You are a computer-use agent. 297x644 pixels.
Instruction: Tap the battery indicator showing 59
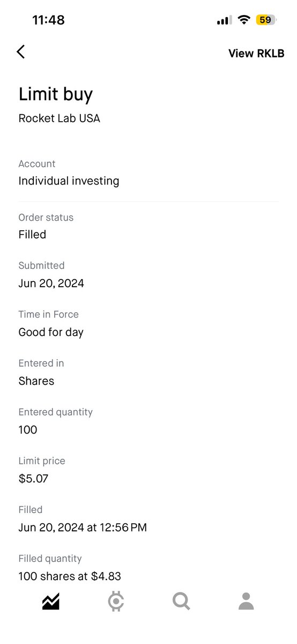[x=265, y=20]
